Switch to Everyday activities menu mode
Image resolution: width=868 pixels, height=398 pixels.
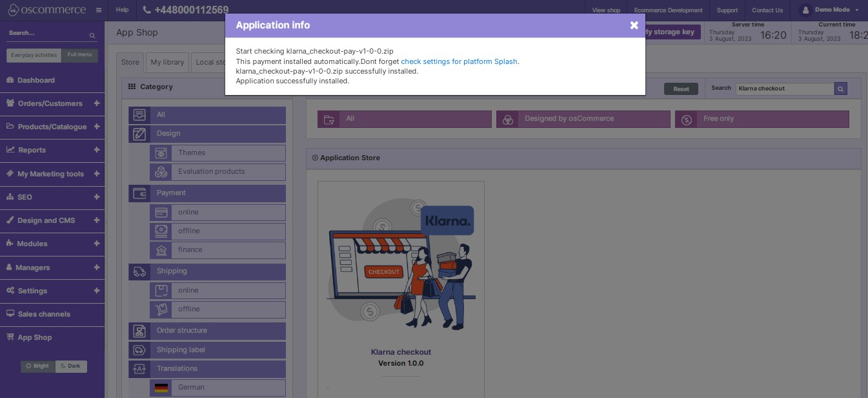(34, 55)
